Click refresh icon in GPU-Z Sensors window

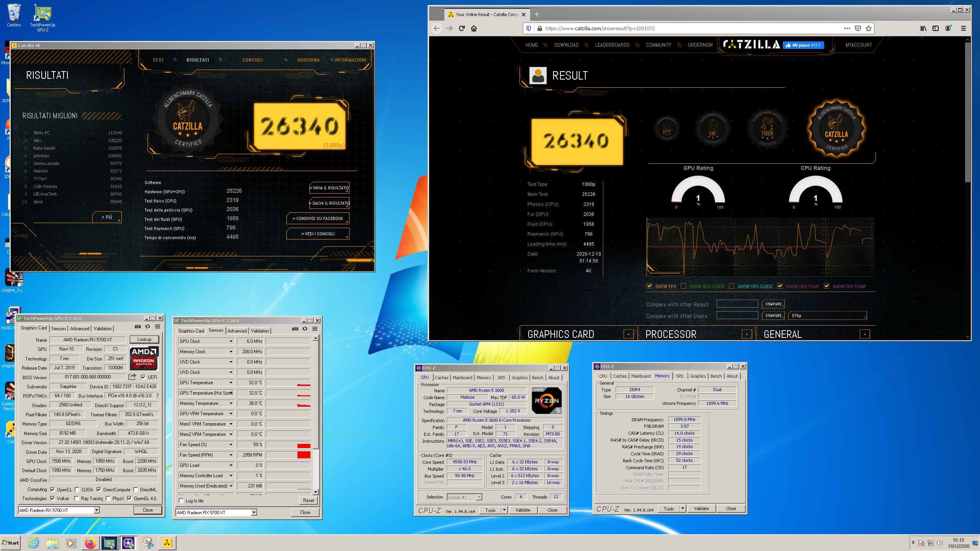(305, 329)
